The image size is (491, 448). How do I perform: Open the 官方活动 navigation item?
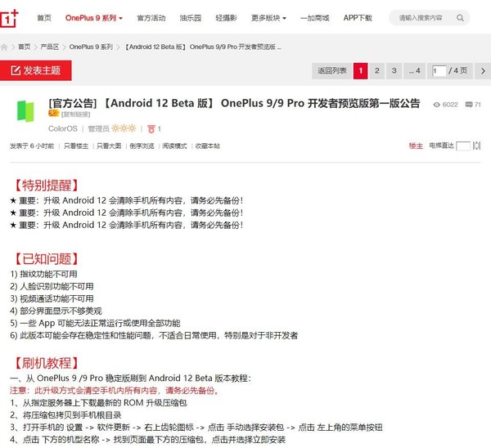151,17
